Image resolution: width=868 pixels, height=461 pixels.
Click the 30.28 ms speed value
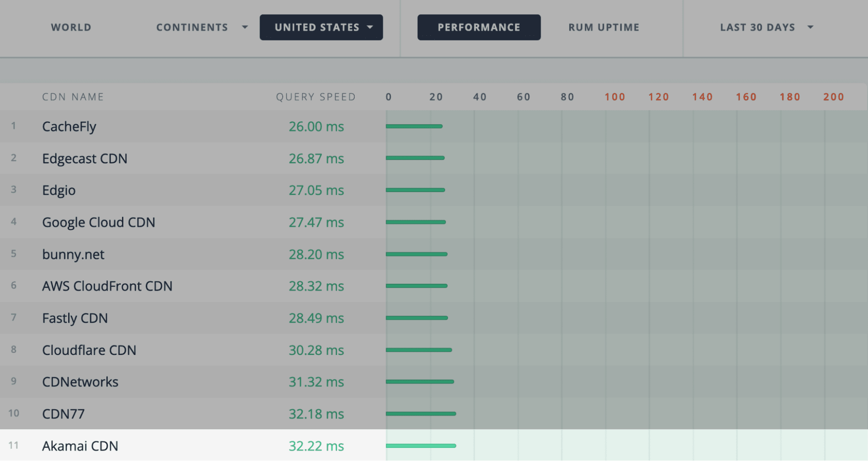tap(316, 350)
